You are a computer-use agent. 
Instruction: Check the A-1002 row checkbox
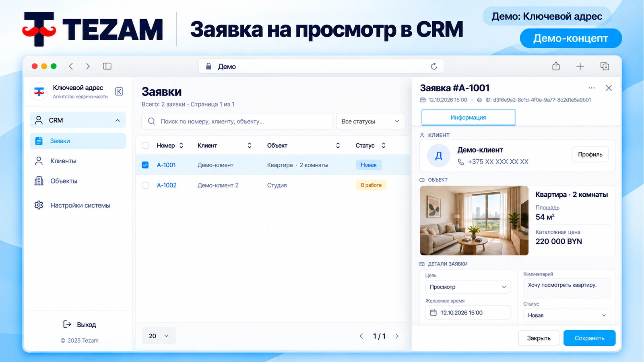(145, 185)
